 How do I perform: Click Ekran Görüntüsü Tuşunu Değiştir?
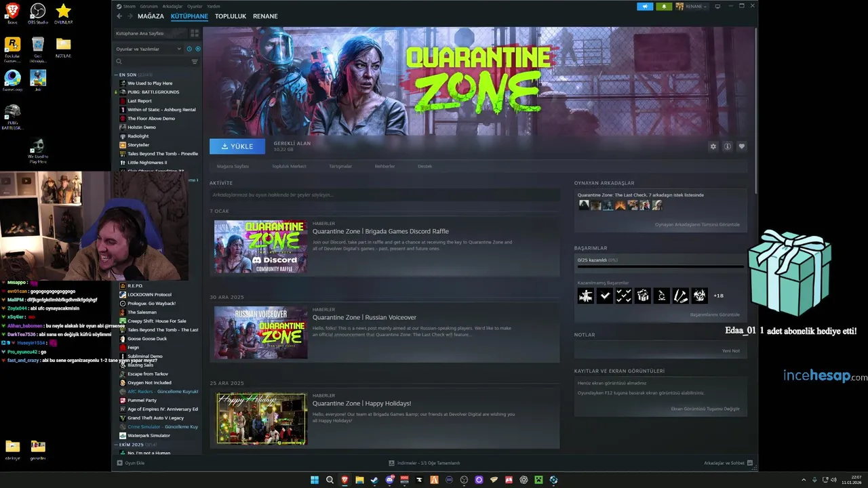pos(705,409)
